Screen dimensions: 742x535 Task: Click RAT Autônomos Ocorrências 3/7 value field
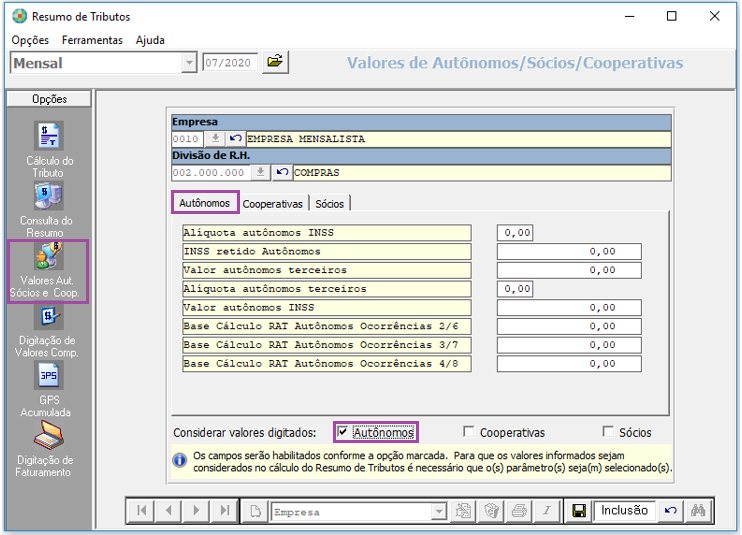(x=569, y=345)
